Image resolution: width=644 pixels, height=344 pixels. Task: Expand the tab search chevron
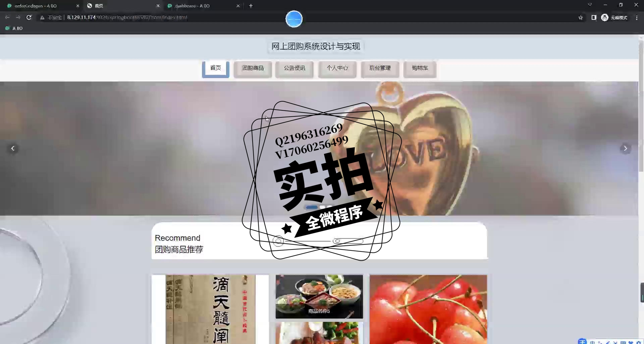click(x=590, y=5)
